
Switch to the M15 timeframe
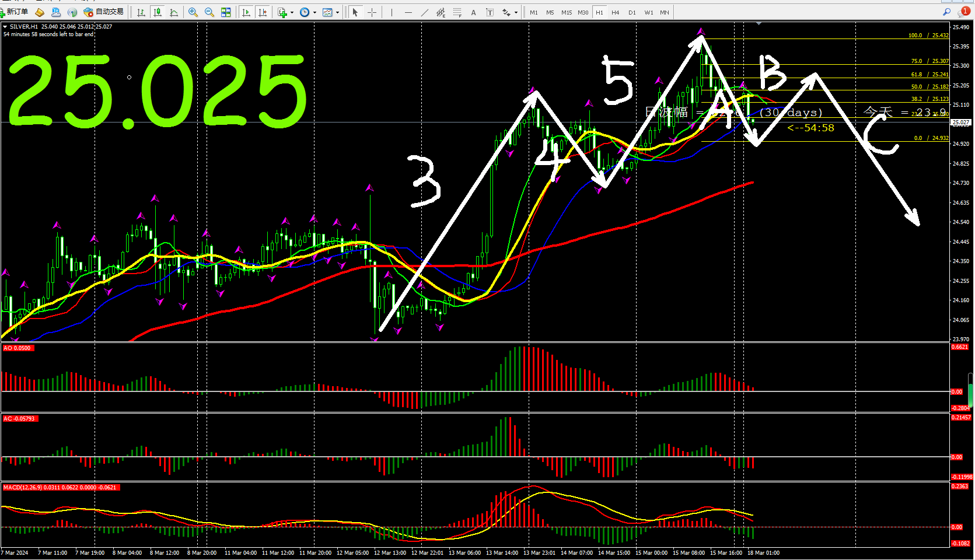click(567, 12)
